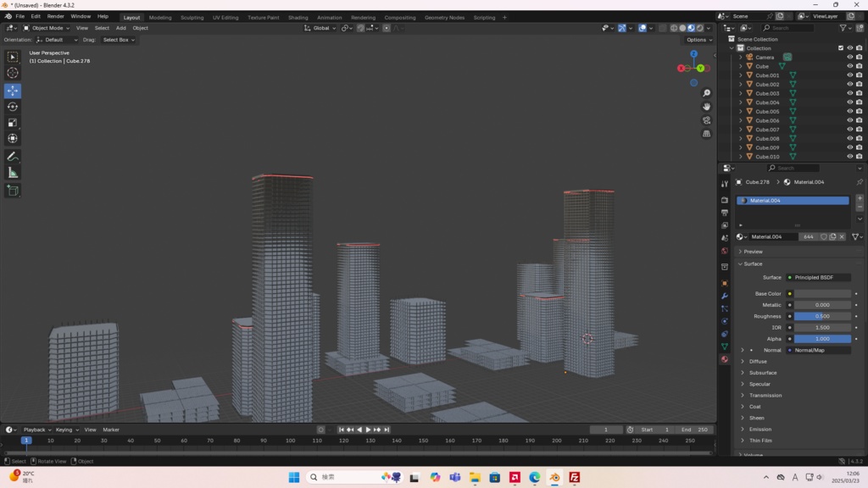Activate the Rotate tool
868x488 pixels.
coord(13,107)
